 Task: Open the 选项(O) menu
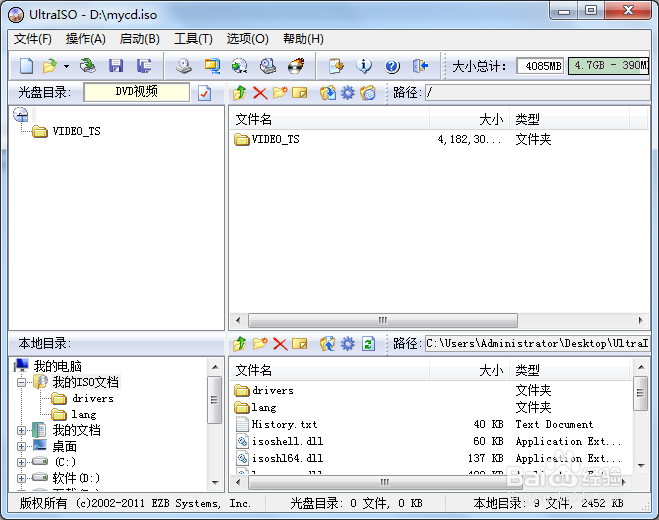click(x=248, y=39)
